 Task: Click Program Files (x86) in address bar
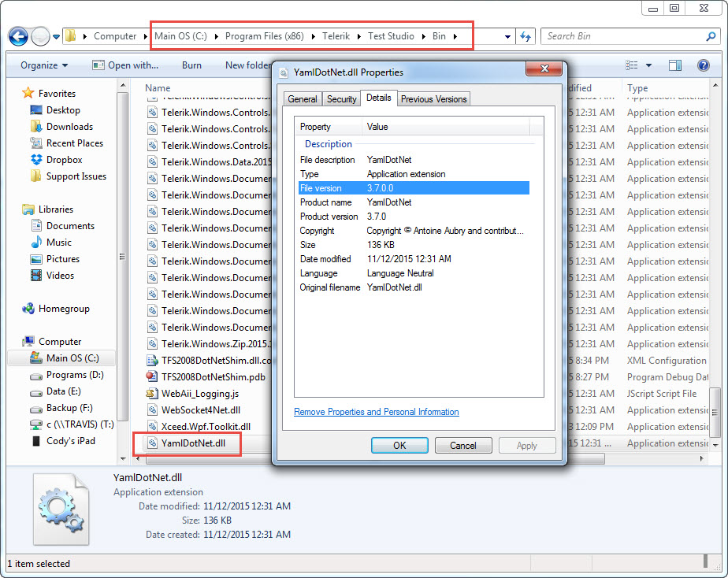point(264,36)
